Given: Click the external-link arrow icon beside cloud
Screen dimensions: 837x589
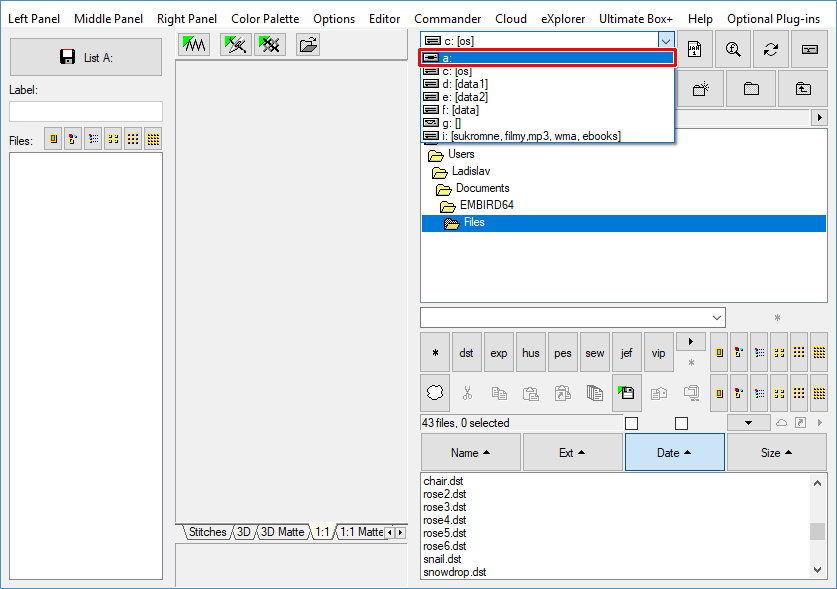Looking at the screenshot, I should tap(800, 423).
